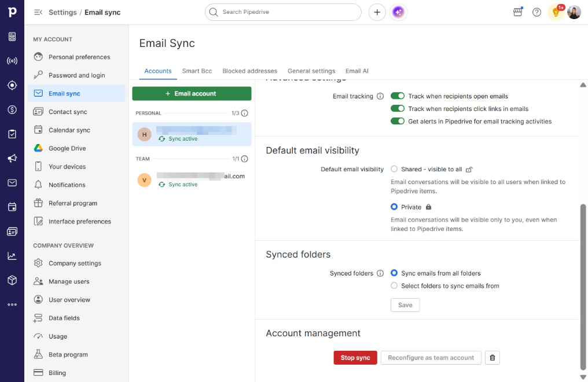Click the green Email account button
The height and width of the screenshot is (382, 588).
coord(192,94)
